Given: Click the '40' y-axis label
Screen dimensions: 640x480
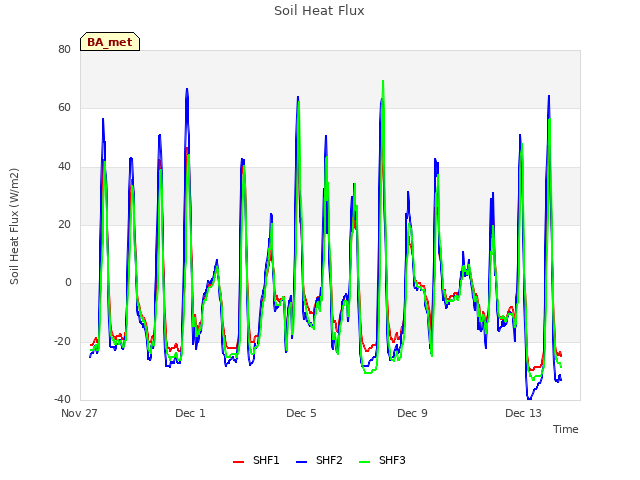Looking at the screenshot, I should (x=64, y=166).
